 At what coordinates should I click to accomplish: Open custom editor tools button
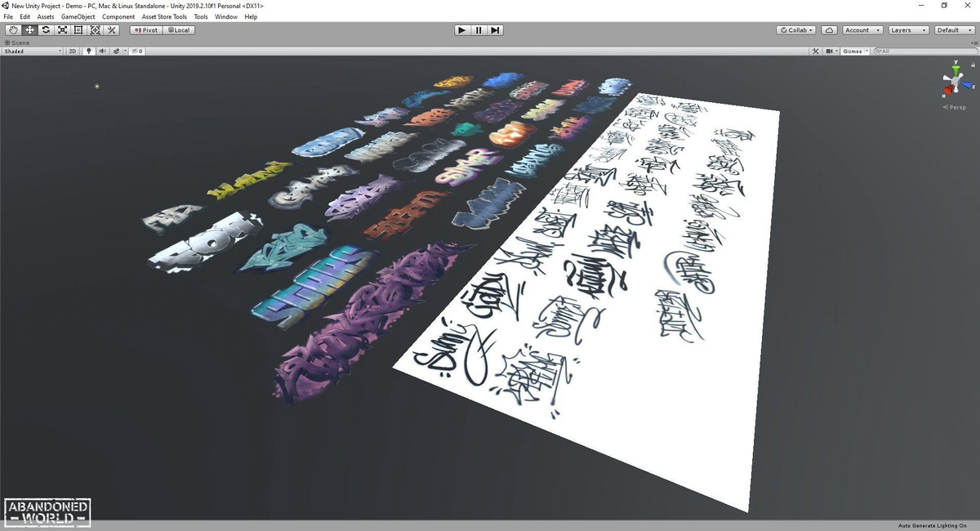click(112, 30)
